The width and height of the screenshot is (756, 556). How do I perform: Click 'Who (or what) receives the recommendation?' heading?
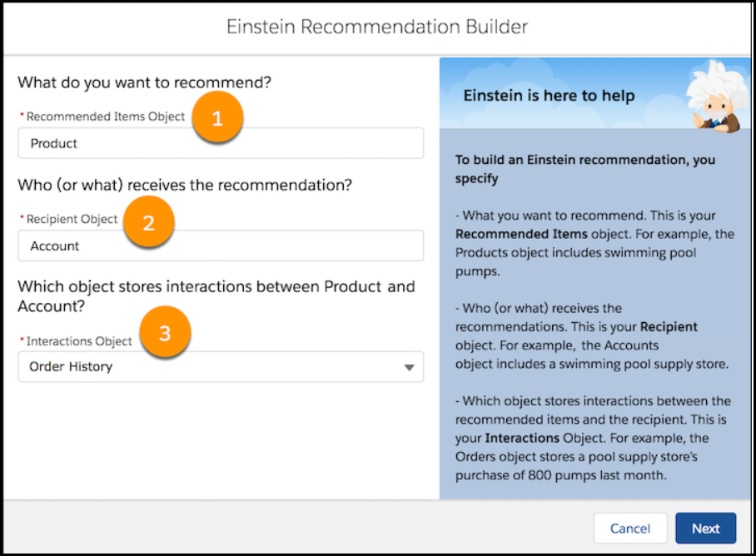[x=185, y=185]
